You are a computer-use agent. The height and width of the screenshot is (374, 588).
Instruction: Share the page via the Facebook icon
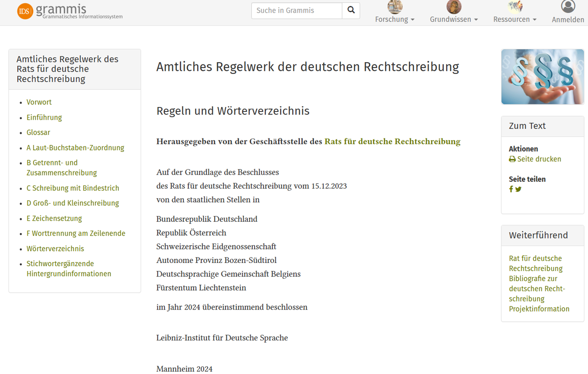coord(510,189)
